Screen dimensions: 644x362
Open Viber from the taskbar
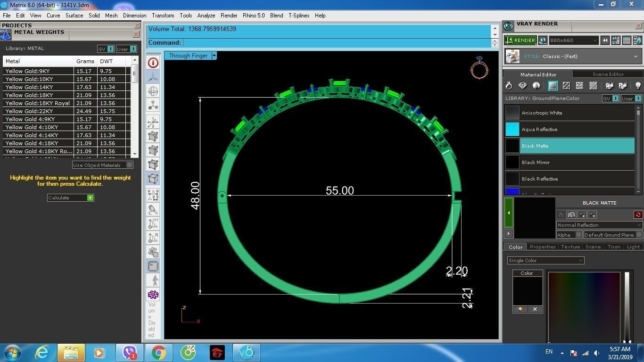pos(130,353)
